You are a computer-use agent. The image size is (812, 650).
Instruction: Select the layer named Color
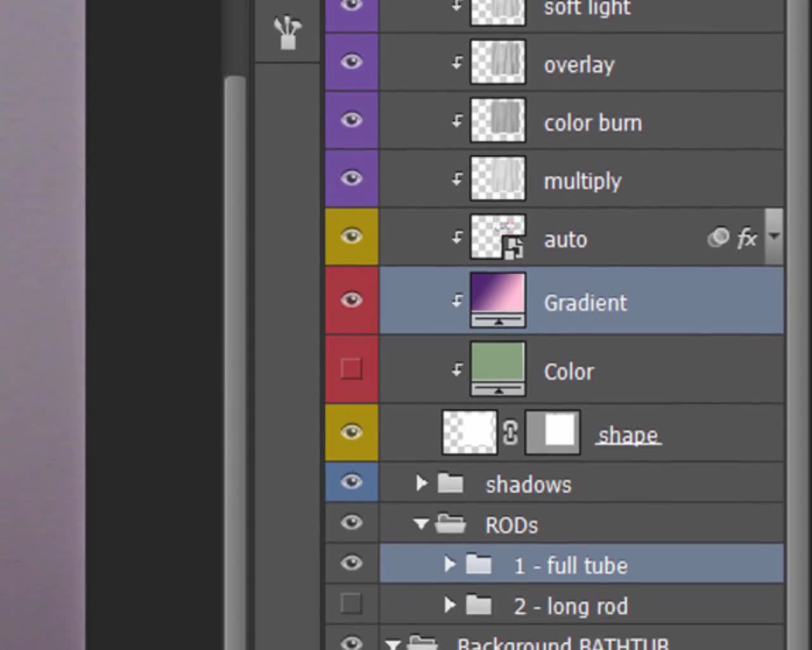[569, 371]
